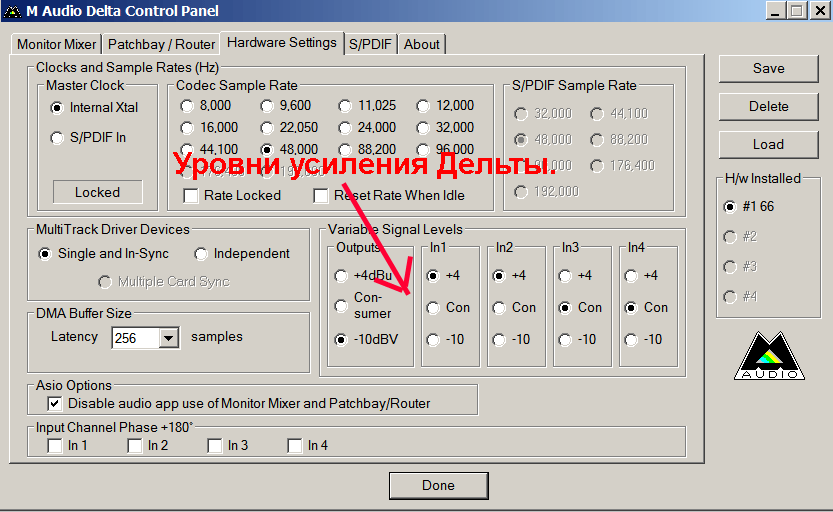Open the Latency buffer size dropdown
Image resolution: width=833 pixels, height=512 pixels.
168,338
